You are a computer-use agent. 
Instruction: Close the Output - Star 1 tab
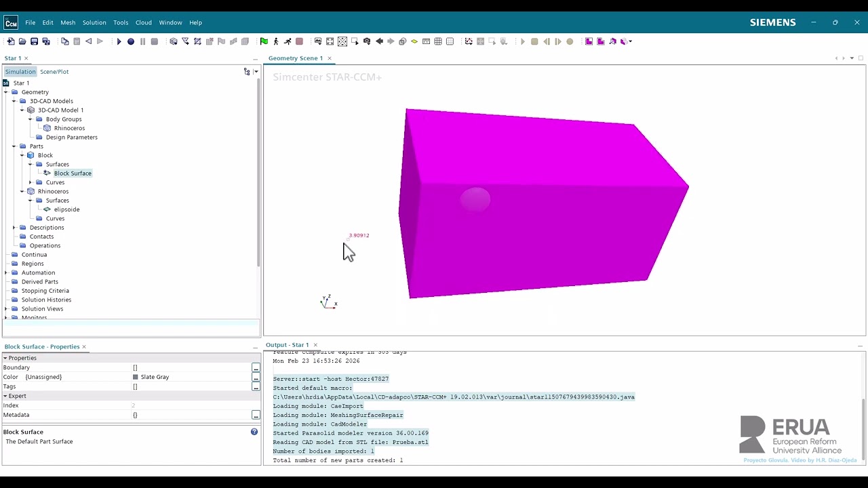click(x=315, y=345)
